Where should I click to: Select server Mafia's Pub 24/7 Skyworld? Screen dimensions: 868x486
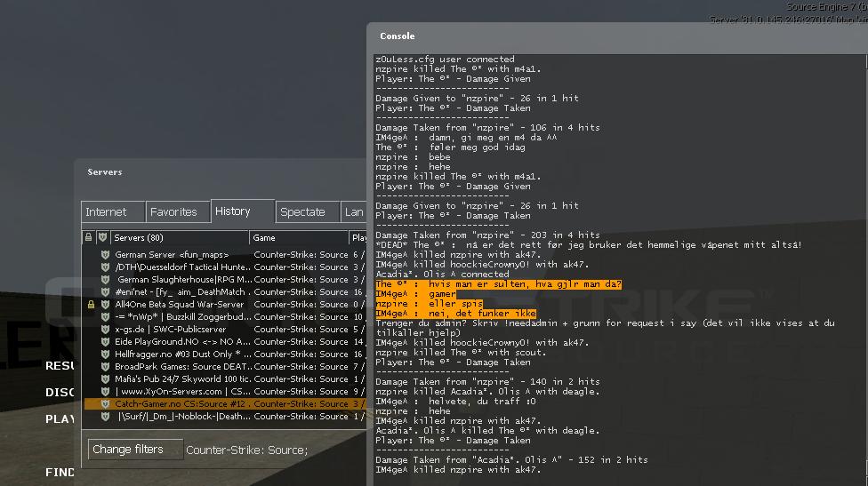tap(224, 379)
